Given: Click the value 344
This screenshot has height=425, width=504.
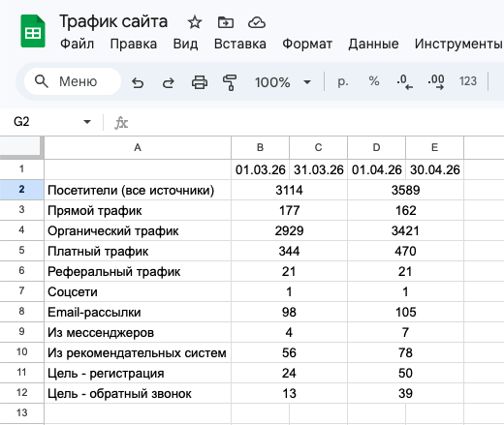Looking at the screenshot, I should click(289, 251).
